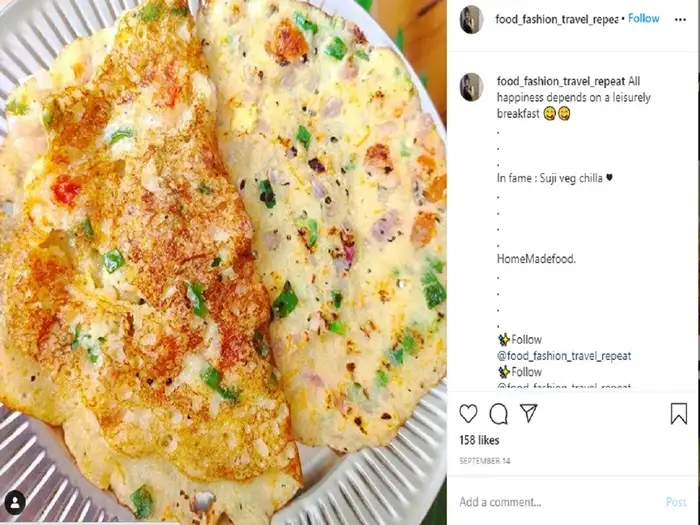Click the "In fame : Suji veg chilla" line
Screen dimensions: 700x525
click(554, 177)
